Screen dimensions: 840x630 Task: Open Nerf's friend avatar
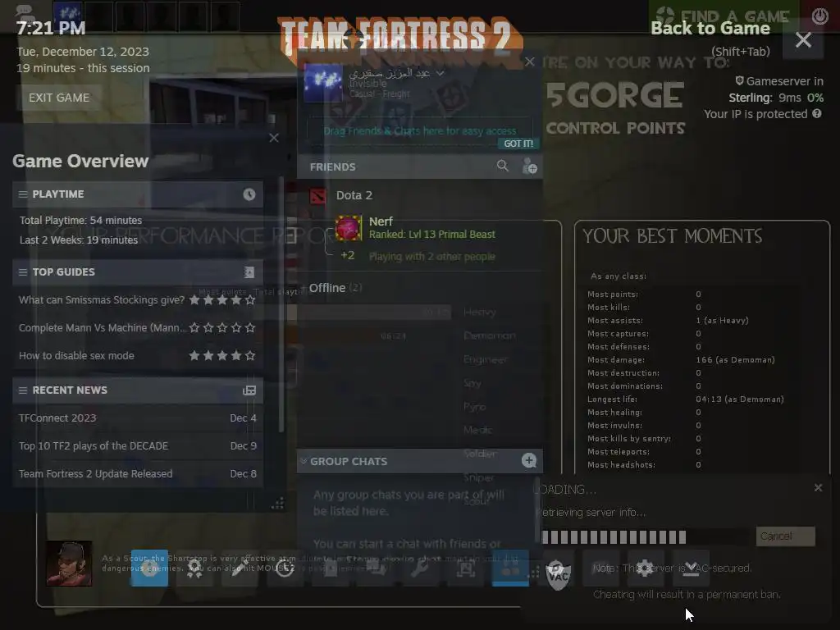click(x=348, y=228)
